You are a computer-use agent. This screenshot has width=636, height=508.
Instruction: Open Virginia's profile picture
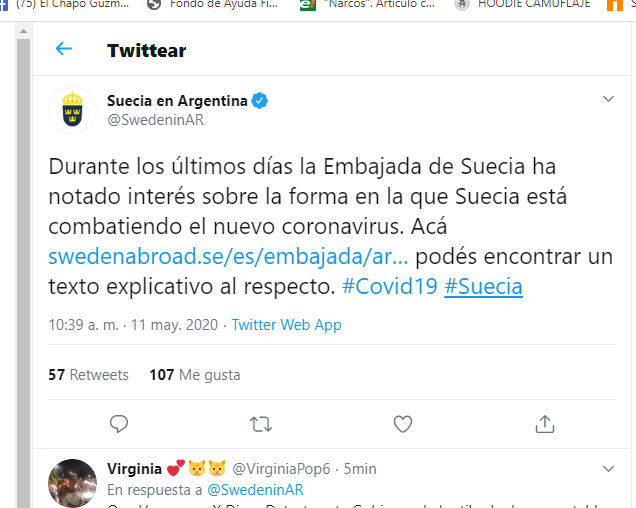click(x=73, y=483)
